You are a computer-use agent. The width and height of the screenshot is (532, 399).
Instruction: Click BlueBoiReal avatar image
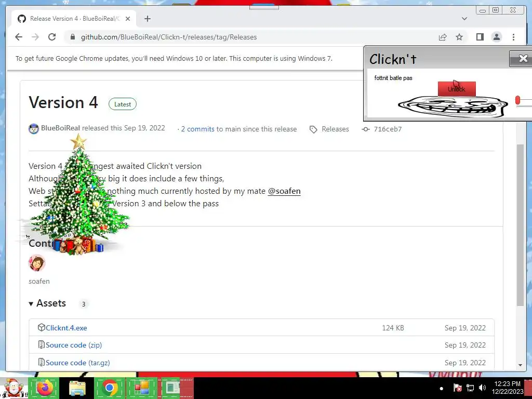[34, 129]
